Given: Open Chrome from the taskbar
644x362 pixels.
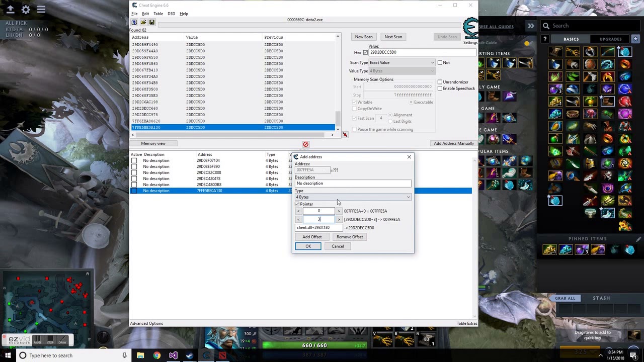Looking at the screenshot, I should [x=157, y=355].
